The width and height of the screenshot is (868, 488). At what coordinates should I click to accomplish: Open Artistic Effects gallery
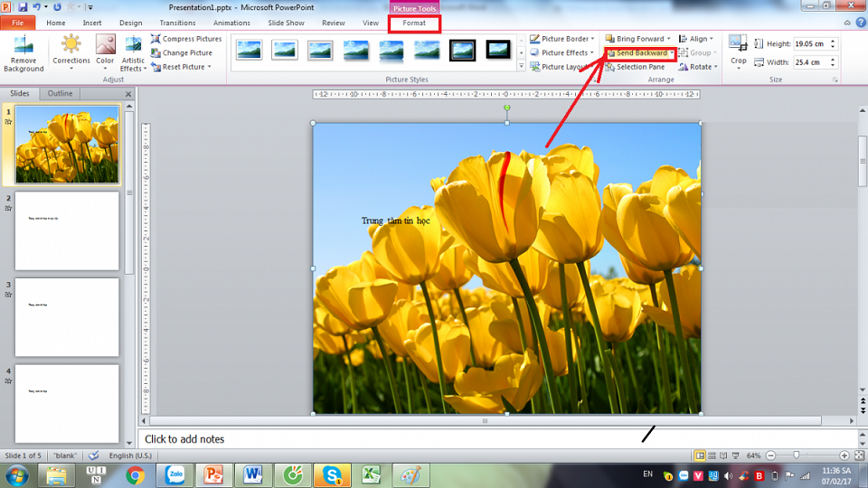point(133,53)
